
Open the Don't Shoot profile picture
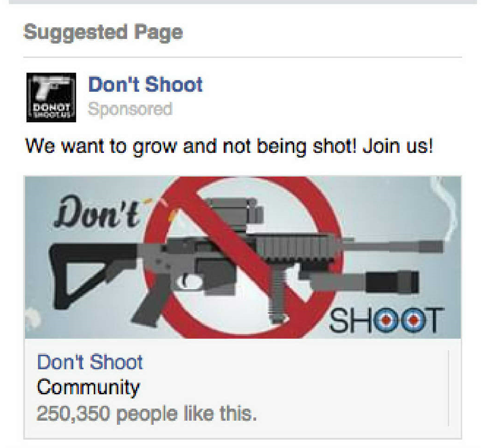51,97
